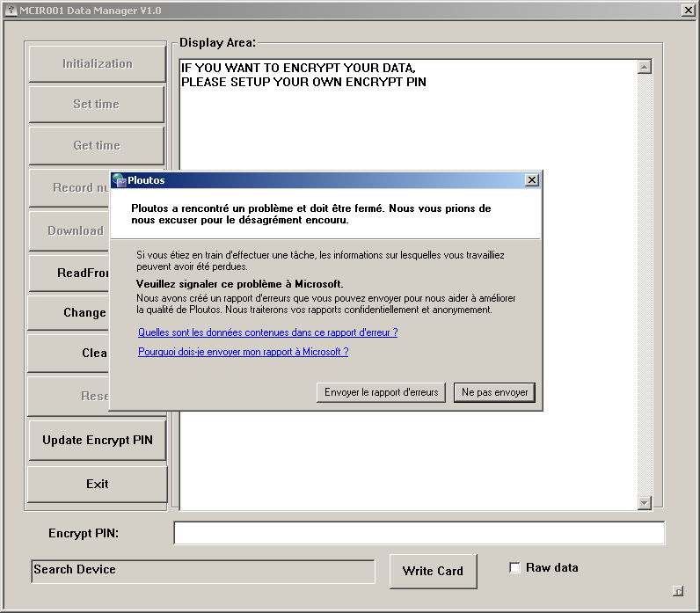
Task: Close the Ploutos error dialog
Action: [x=531, y=179]
